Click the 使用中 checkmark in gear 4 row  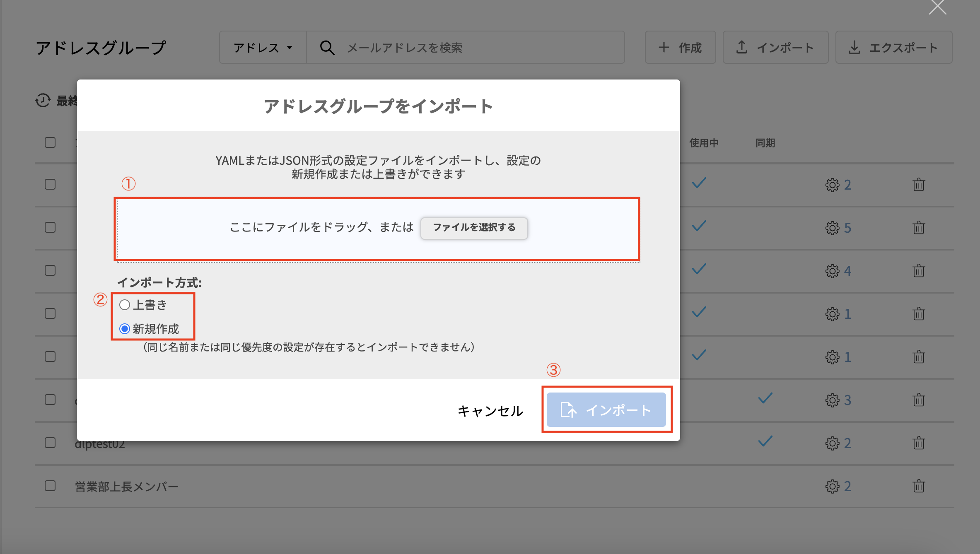point(699,269)
